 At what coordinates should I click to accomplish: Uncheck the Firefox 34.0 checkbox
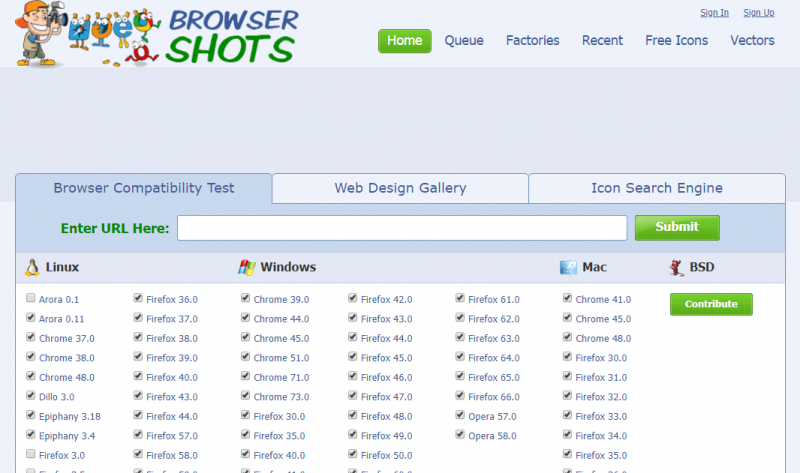pos(567,434)
